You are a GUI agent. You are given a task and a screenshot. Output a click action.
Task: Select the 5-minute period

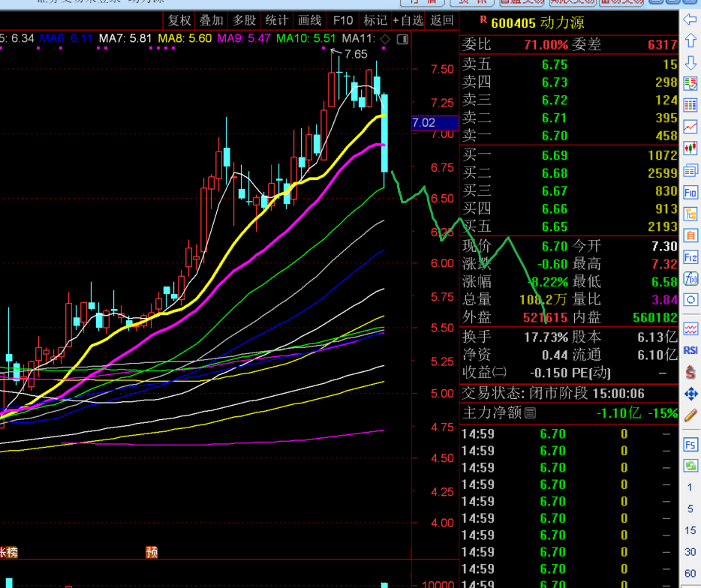[690, 509]
